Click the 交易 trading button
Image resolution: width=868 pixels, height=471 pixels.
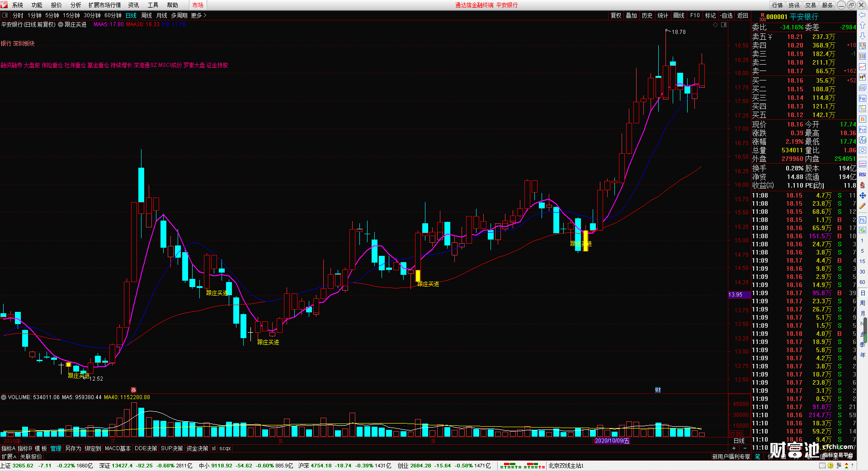click(811, 5)
